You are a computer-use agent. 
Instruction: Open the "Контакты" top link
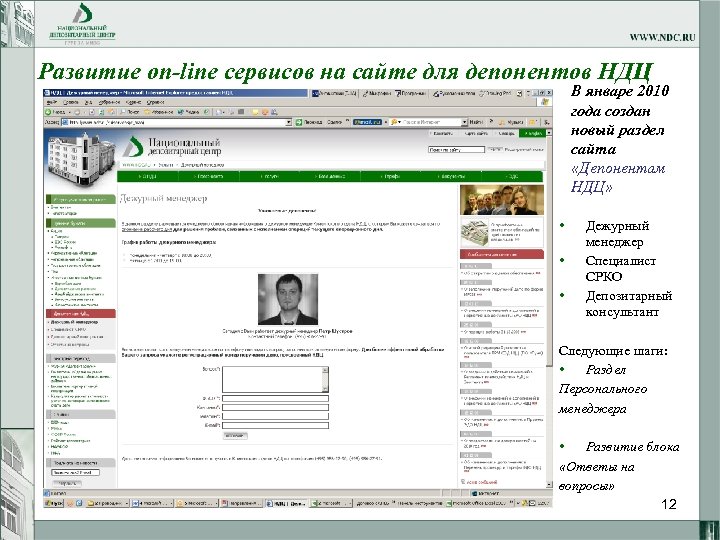pos(443,133)
